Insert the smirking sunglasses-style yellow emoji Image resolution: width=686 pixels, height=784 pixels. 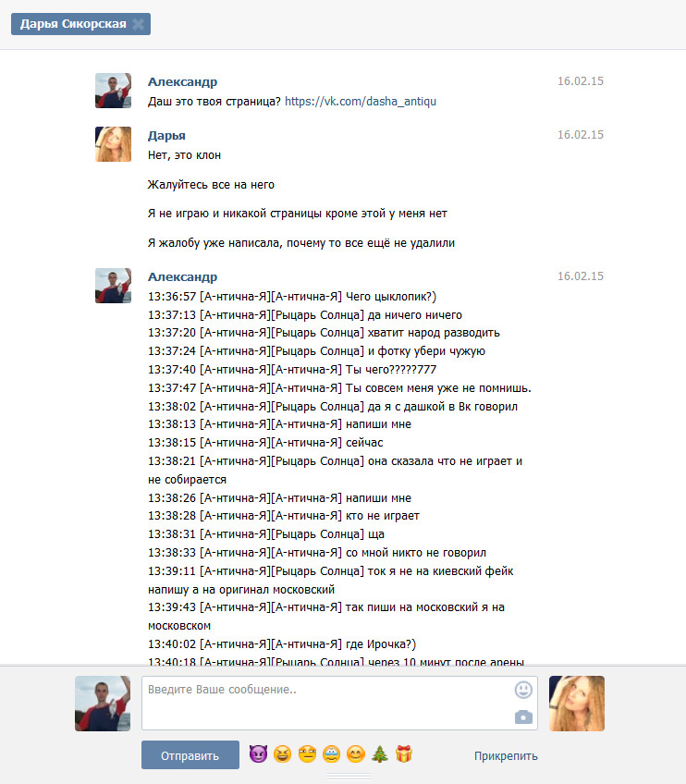307,753
